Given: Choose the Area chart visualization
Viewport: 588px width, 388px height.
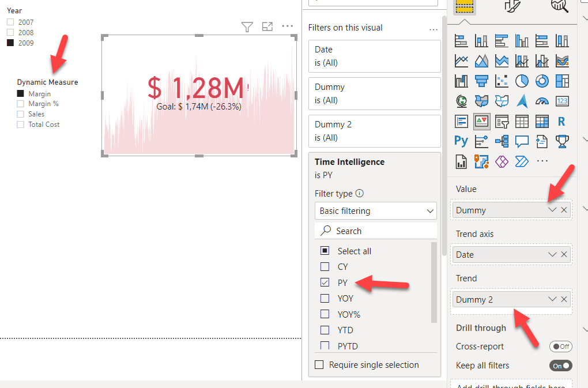Looking at the screenshot, I should click(481, 61).
